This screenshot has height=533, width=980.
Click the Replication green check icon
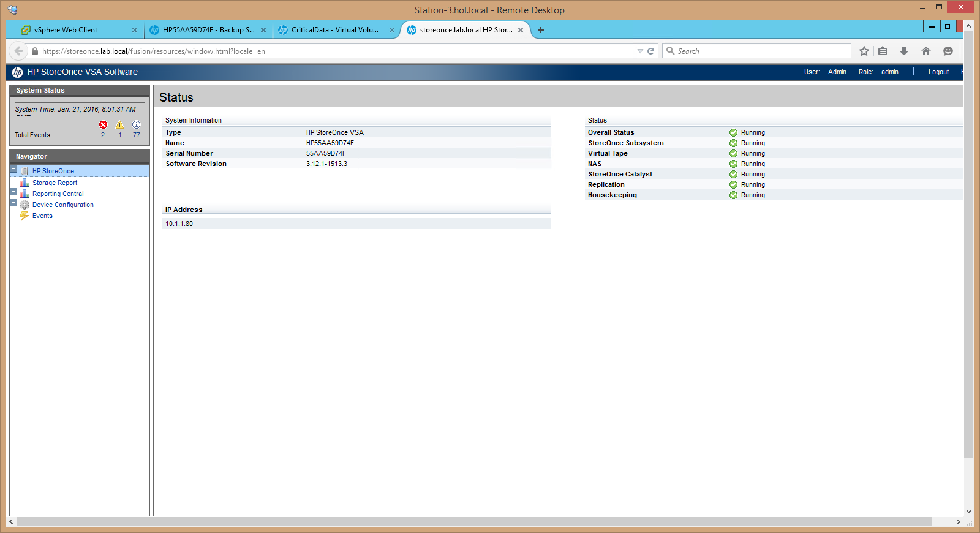(x=733, y=184)
